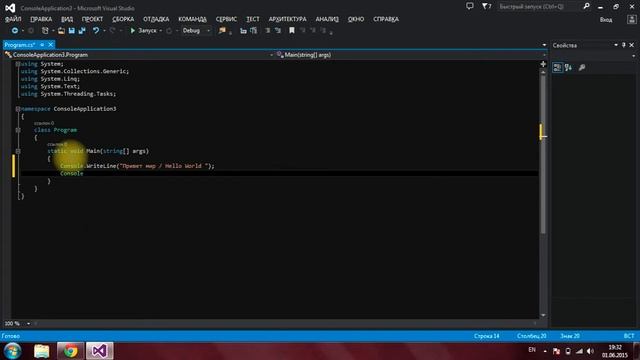640x360 pixels.
Task: Open notifications via the flag icon
Action: tap(486, 6)
